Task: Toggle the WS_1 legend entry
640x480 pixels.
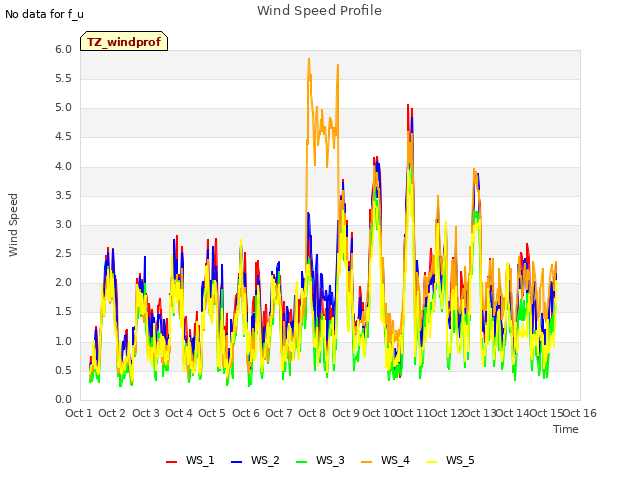Action: pyautogui.click(x=190, y=460)
